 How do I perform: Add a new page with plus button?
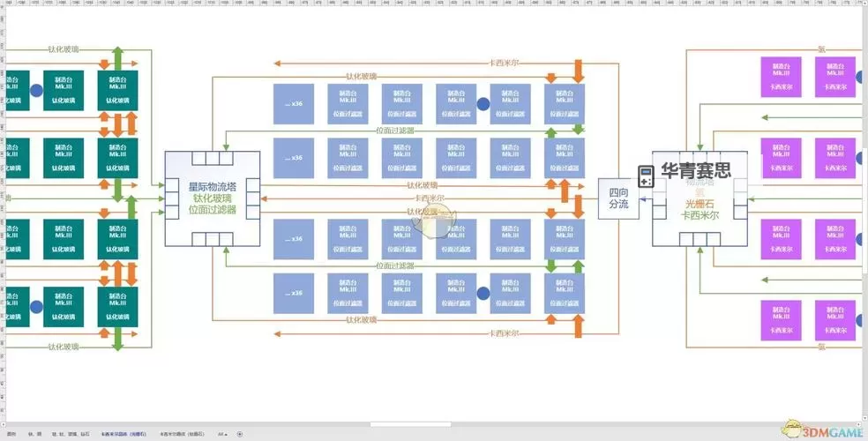pyautogui.click(x=239, y=434)
